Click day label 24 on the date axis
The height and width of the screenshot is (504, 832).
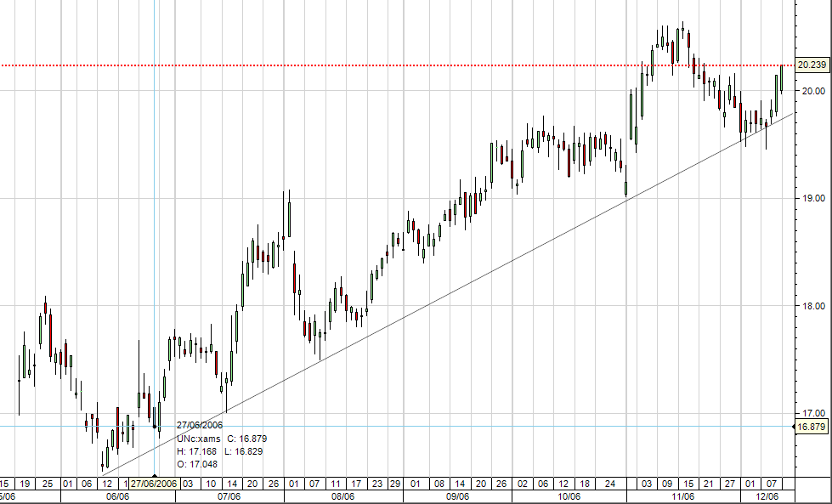(610, 484)
